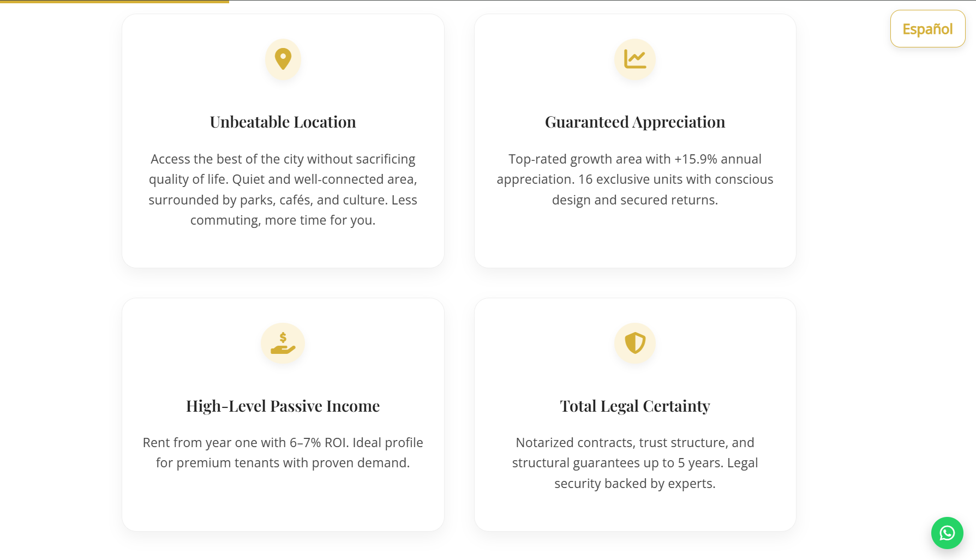Click the shield icon

pyautogui.click(x=634, y=344)
